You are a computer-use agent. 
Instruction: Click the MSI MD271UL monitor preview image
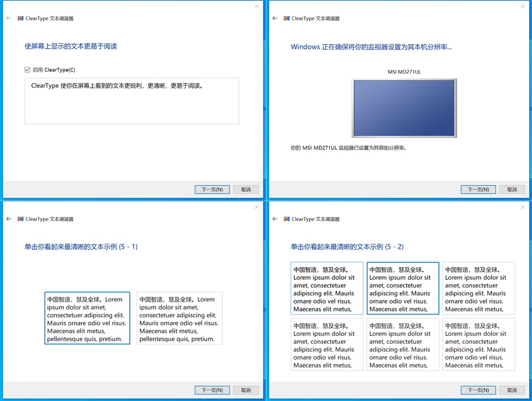404,108
